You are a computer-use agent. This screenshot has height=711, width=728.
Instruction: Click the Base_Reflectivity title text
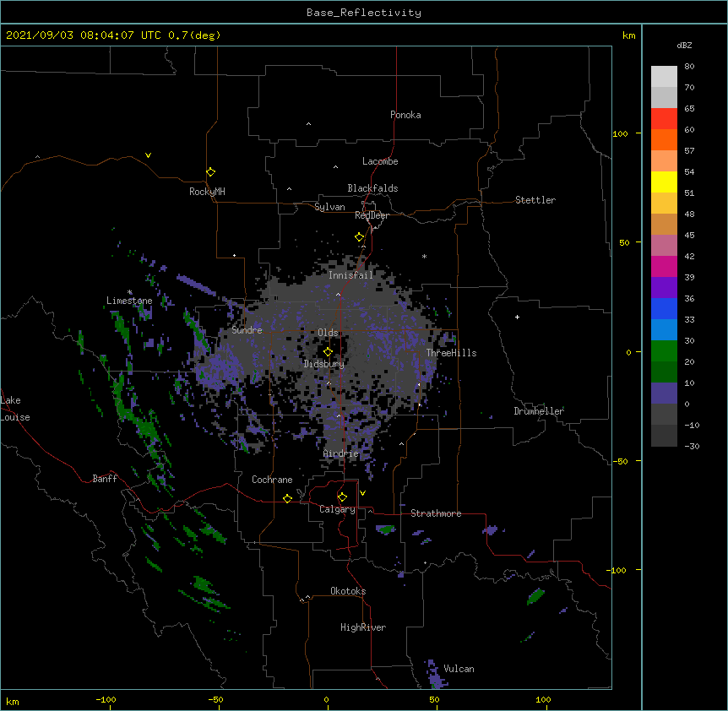click(x=364, y=13)
